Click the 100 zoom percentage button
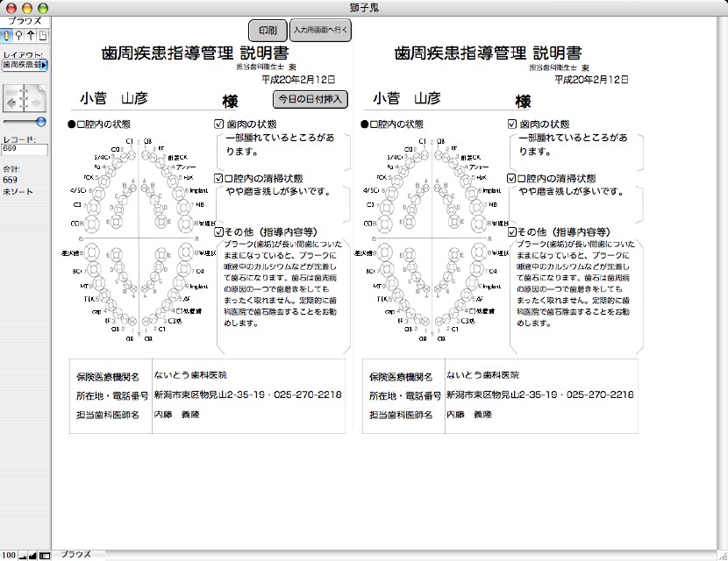 [9, 556]
